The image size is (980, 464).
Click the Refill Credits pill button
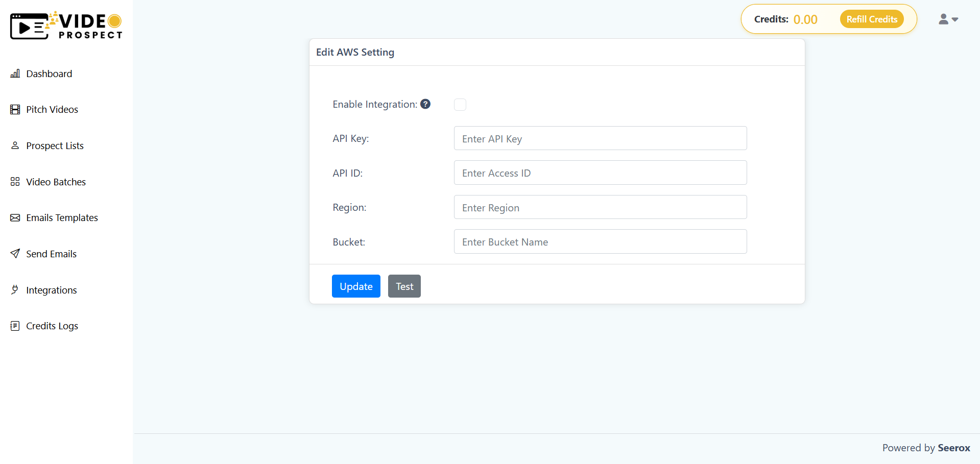[x=871, y=19]
